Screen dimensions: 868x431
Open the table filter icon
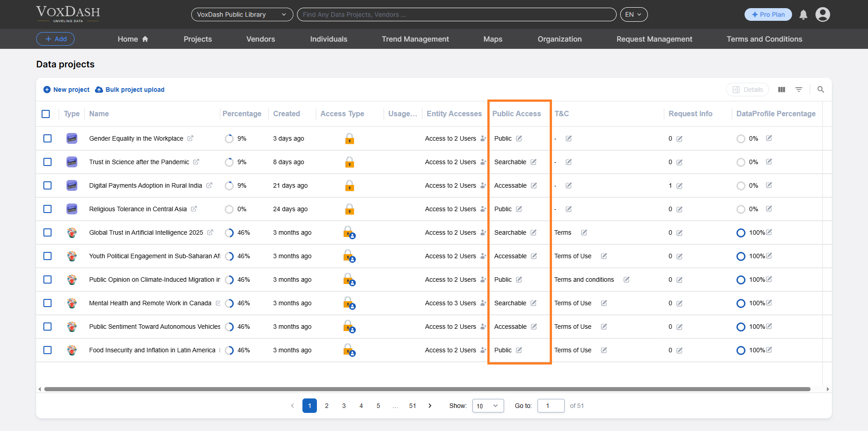(799, 90)
